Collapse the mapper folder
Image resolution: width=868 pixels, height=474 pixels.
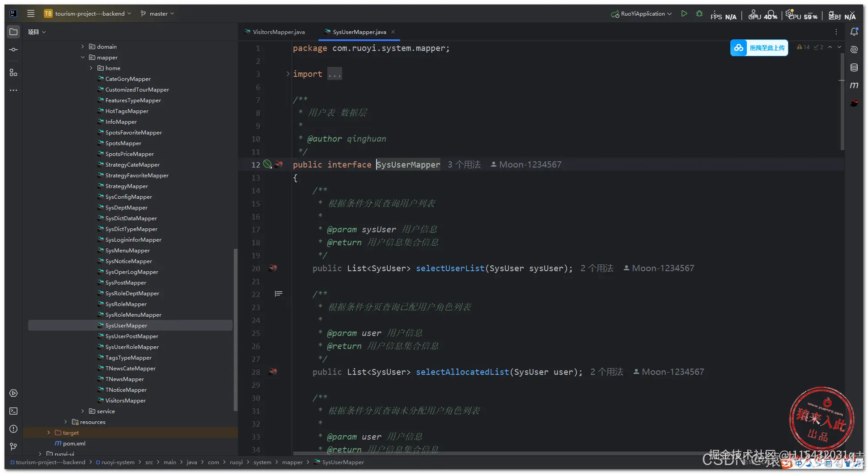[x=83, y=57]
